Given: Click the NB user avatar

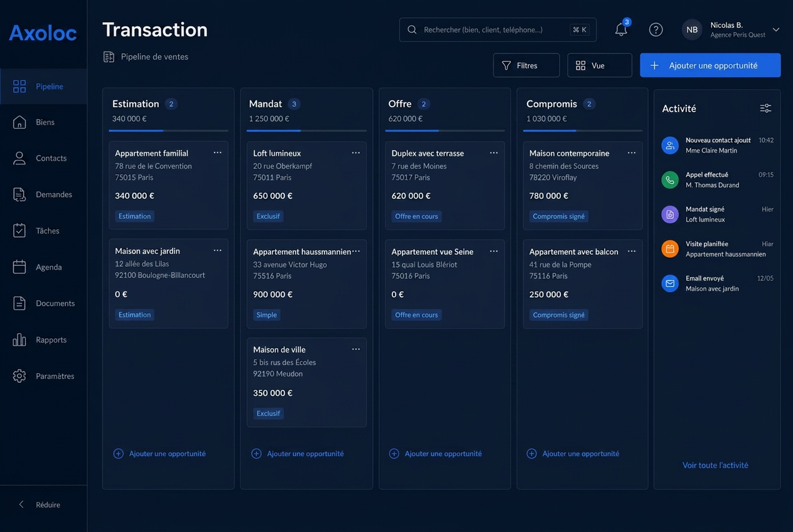Looking at the screenshot, I should tap(692, 29).
